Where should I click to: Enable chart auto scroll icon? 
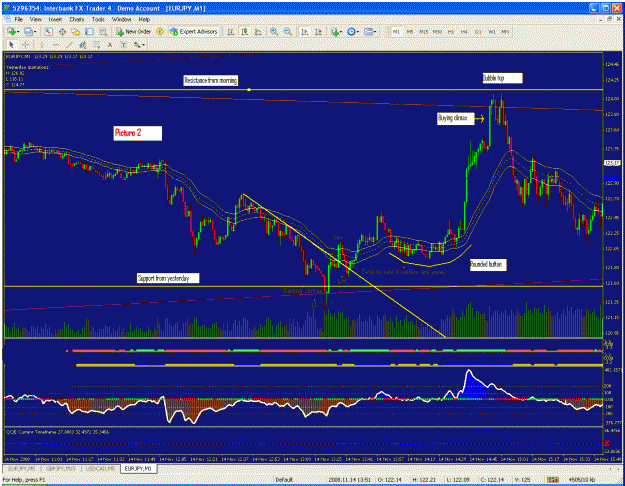click(x=305, y=31)
